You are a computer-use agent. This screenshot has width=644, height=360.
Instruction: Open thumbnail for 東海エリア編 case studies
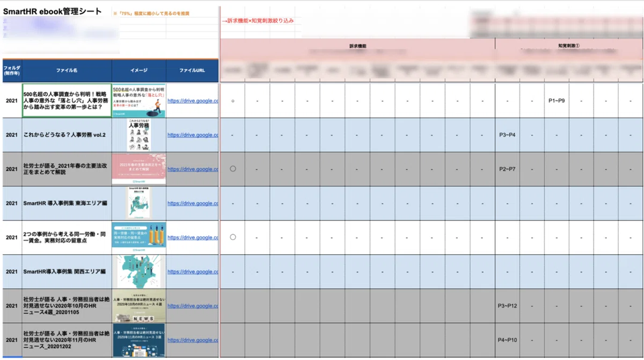pos(139,203)
